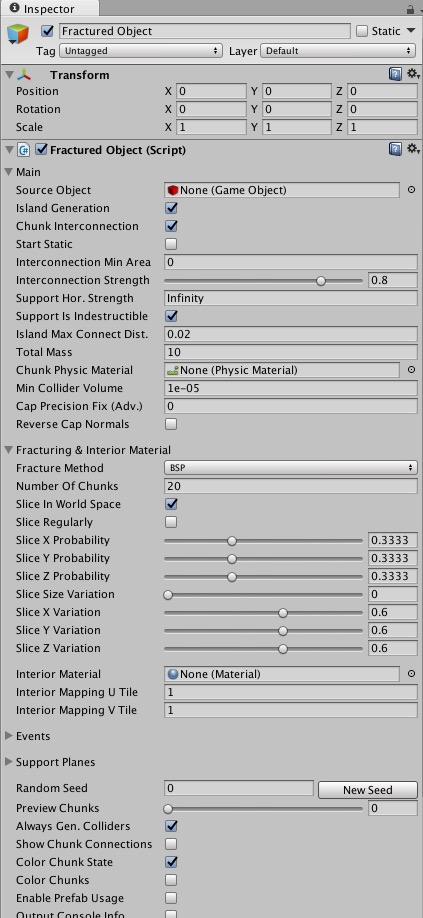
Task: Click Interconnection Min Area field
Action: click(291, 262)
